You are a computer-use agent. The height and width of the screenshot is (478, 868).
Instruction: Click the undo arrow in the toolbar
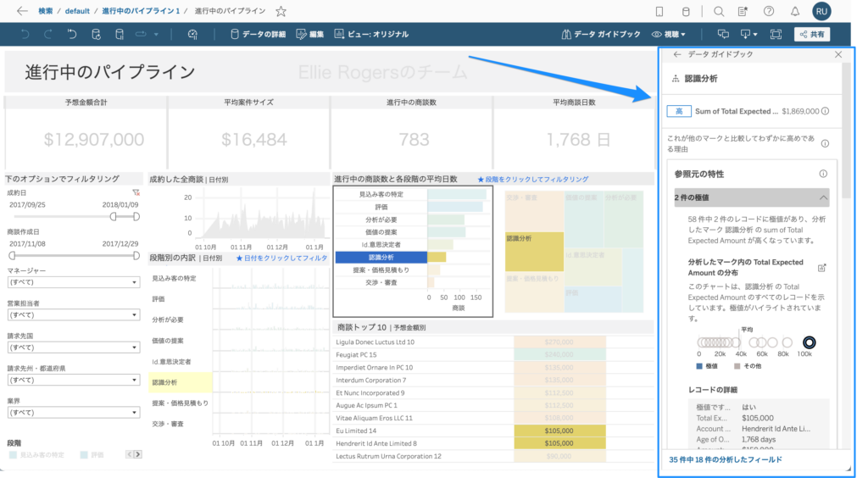pos(25,35)
